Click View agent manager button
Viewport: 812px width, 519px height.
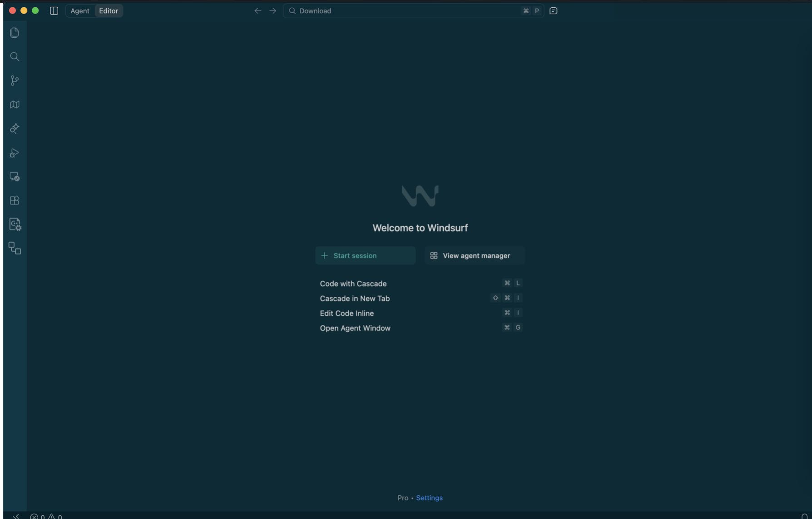pyautogui.click(x=475, y=255)
